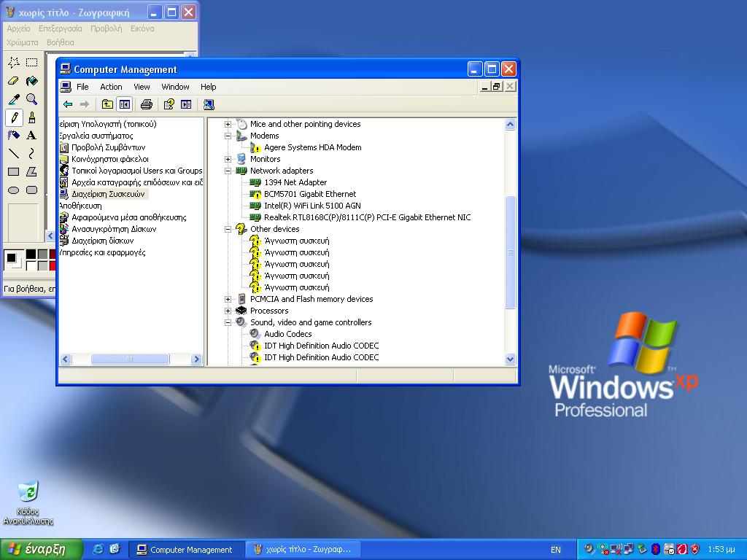747x560 pixels.
Task: Expand the Mice and other pointing devices node
Action: point(228,124)
